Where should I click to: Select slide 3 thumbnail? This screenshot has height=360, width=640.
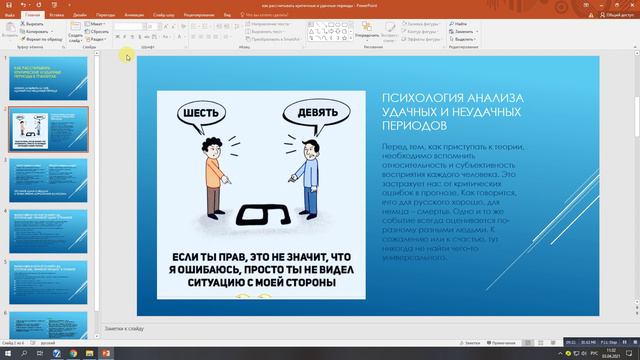(48, 180)
